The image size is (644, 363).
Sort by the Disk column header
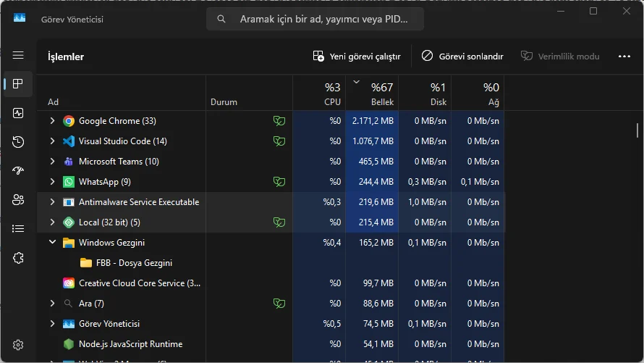click(425, 93)
